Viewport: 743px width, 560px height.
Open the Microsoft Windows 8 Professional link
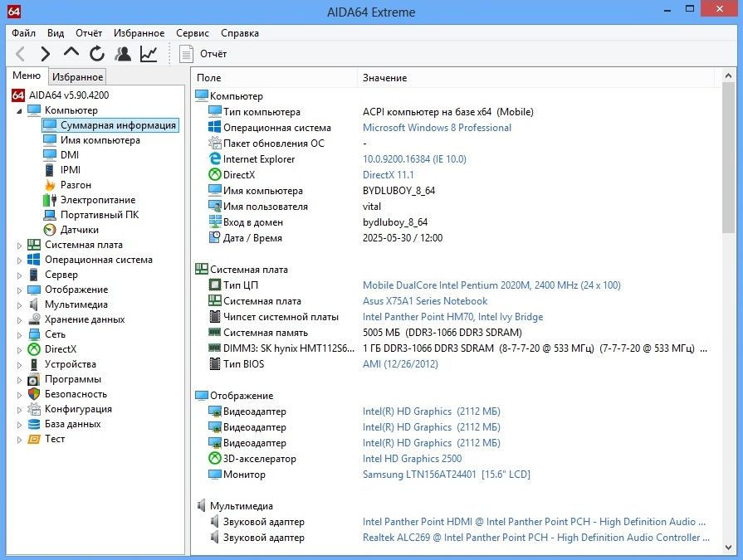(437, 127)
